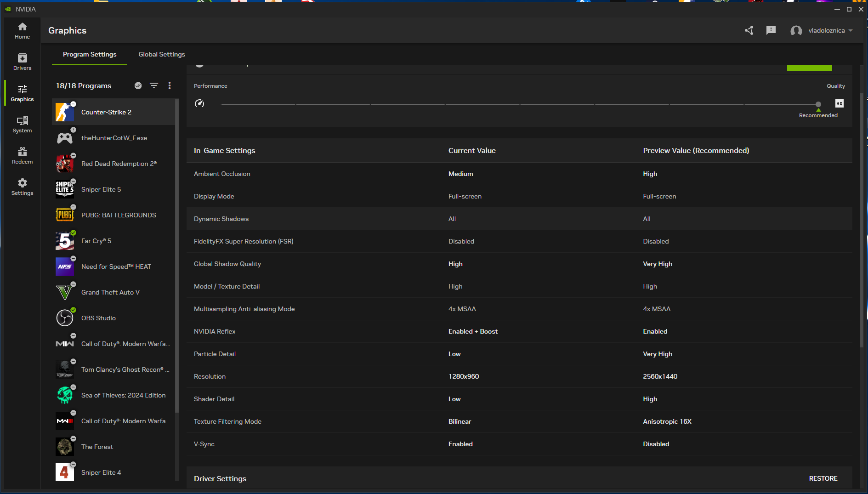Switch to Global Settings tab
This screenshot has width=868, height=494.
pos(162,54)
